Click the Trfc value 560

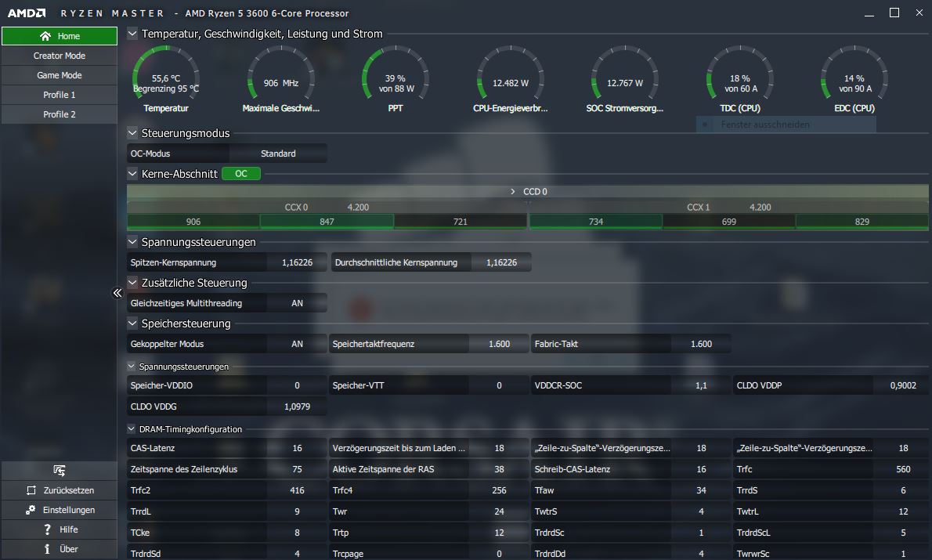[903, 470]
